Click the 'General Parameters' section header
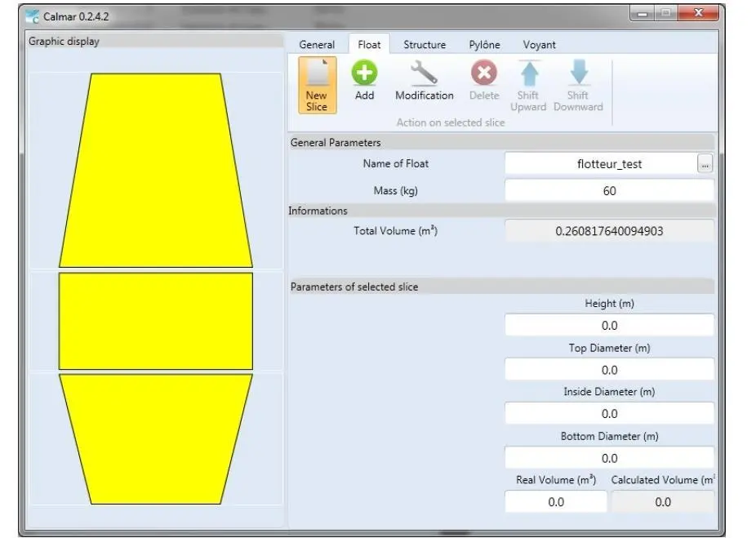Screen dimensions: 756x538 (x=501, y=143)
